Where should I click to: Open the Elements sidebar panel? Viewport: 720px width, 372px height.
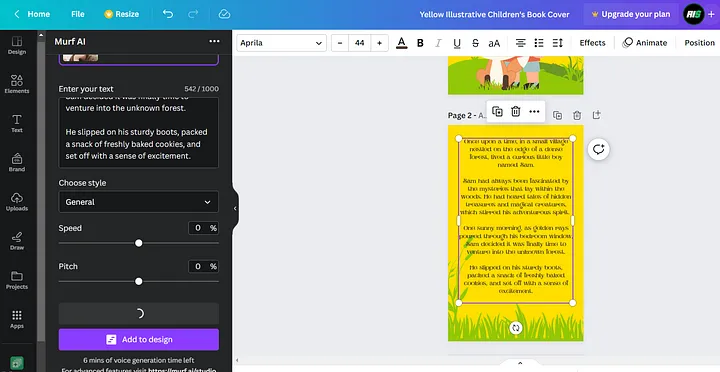17,84
